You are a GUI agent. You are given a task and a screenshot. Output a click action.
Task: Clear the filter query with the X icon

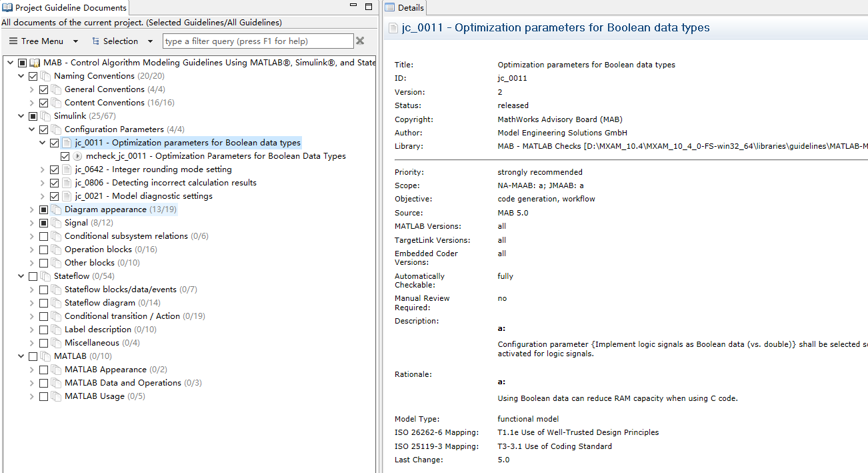point(360,41)
